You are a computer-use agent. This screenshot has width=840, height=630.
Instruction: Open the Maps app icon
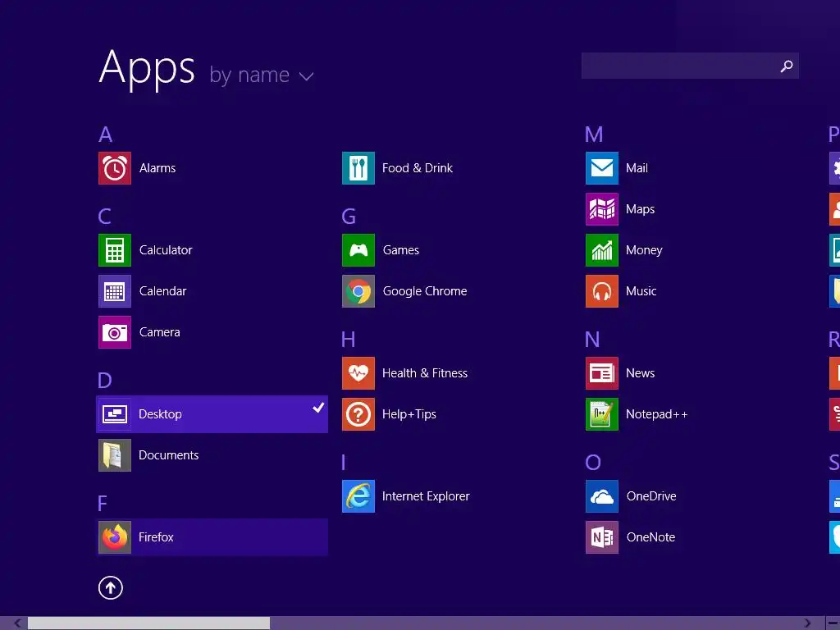tap(602, 209)
